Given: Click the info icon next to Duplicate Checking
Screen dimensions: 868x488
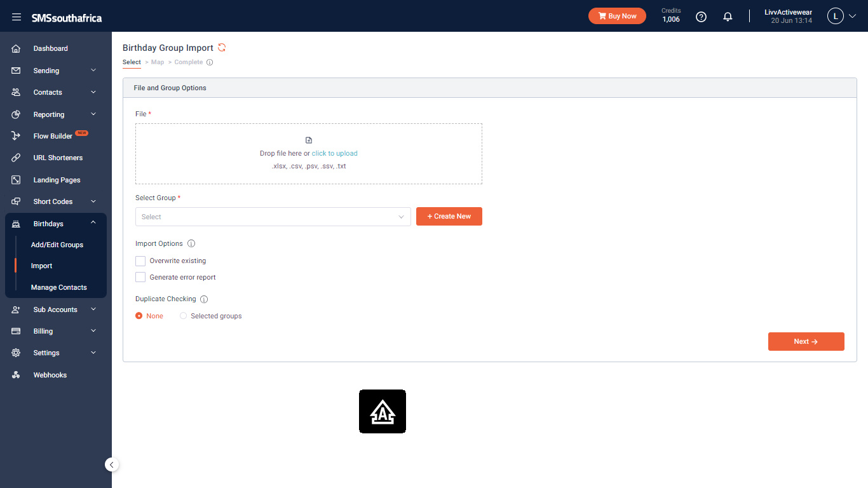Looking at the screenshot, I should pyautogui.click(x=204, y=299).
